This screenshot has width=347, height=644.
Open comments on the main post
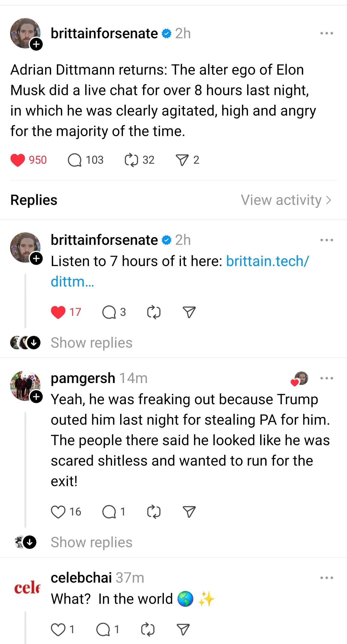click(x=76, y=160)
